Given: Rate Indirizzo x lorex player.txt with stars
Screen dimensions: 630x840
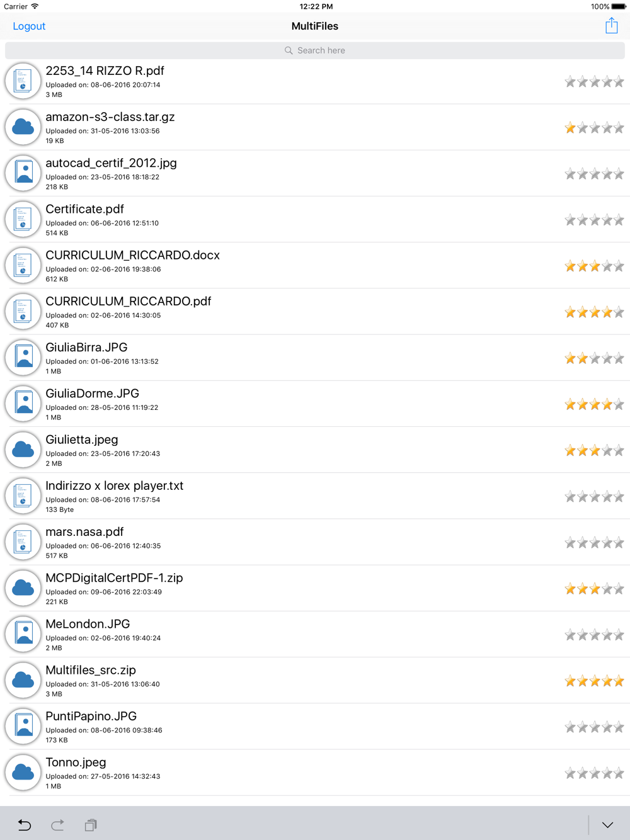Looking at the screenshot, I should 595,497.
